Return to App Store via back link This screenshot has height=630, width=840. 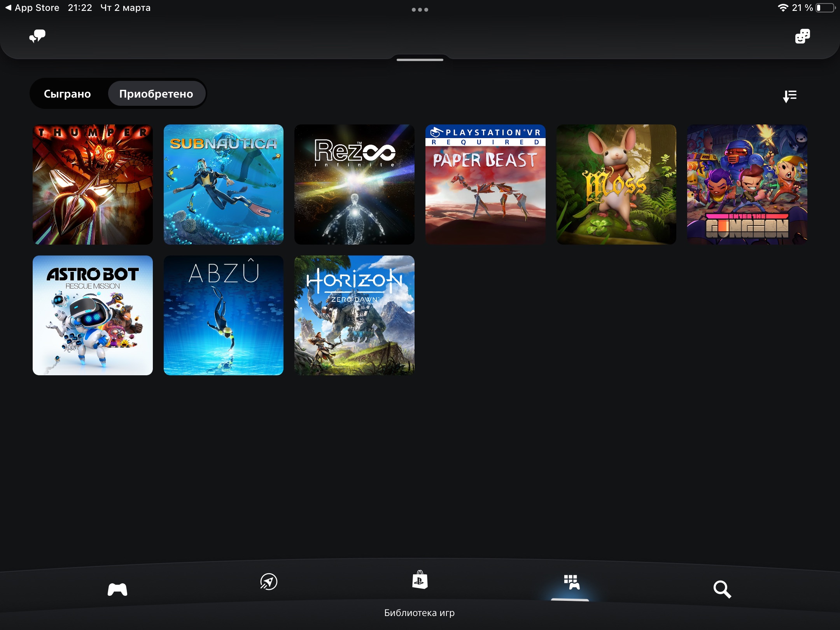point(32,8)
